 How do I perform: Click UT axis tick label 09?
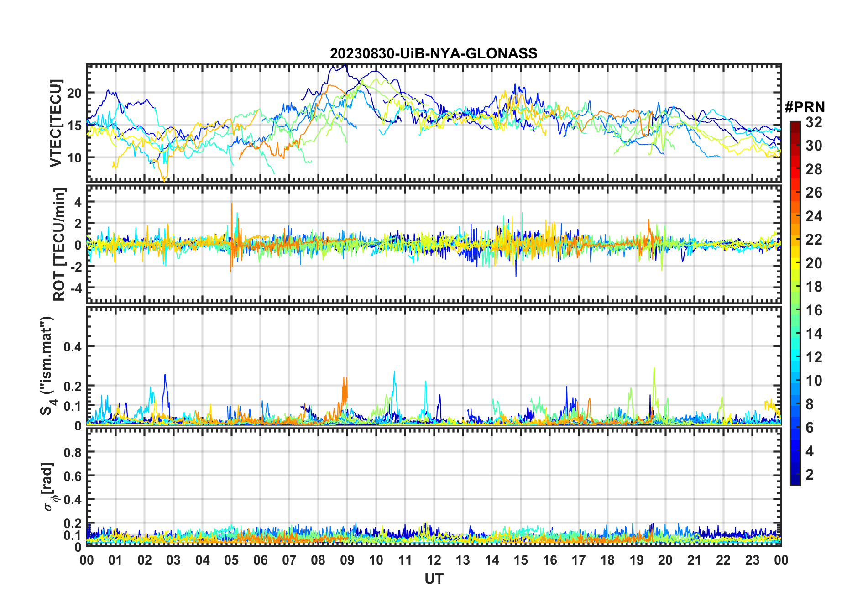[347, 560]
